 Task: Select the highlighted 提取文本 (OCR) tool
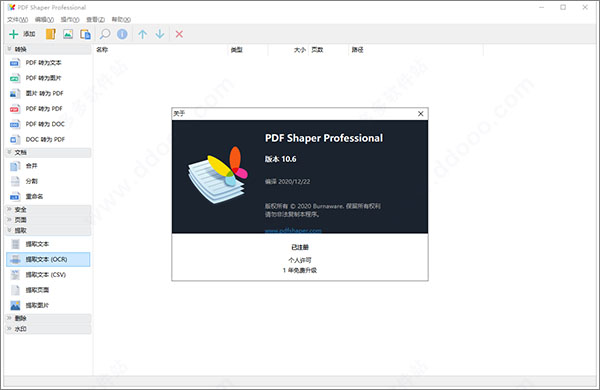point(48,259)
